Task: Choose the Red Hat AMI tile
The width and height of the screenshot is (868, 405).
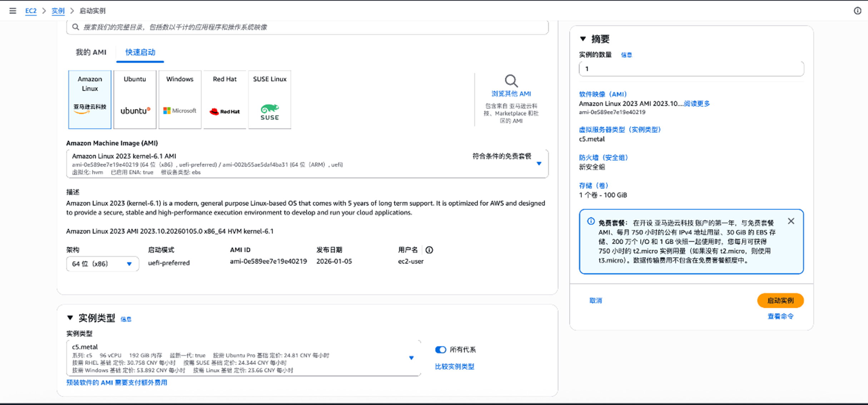Action: 224,99
